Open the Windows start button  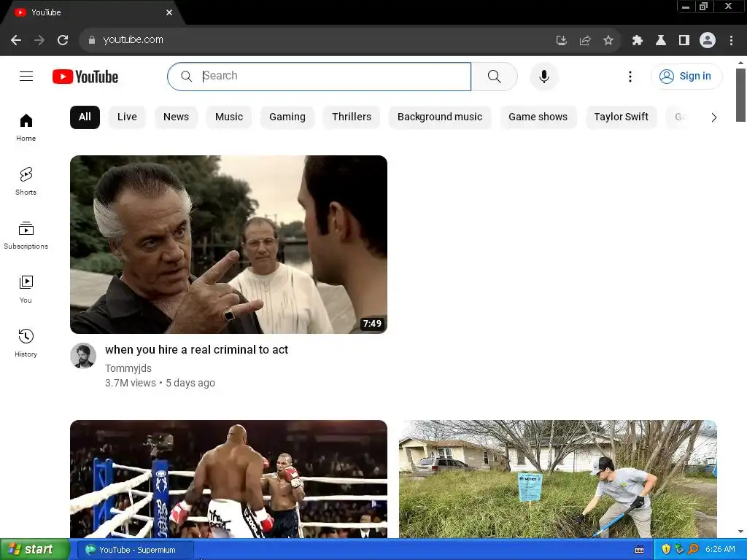(x=35, y=550)
